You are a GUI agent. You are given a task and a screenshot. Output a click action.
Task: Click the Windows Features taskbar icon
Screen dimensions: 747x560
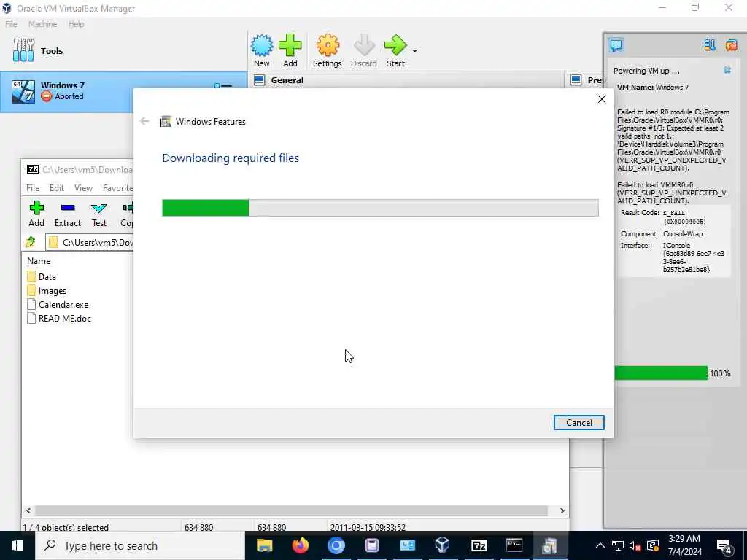coord(550,545)
